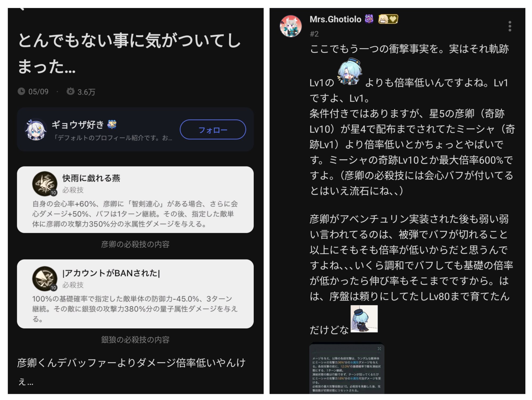Tap the フォロー follow button
Image resolution: width=532 pixels, height=400 pixels.
pos(213,130)
